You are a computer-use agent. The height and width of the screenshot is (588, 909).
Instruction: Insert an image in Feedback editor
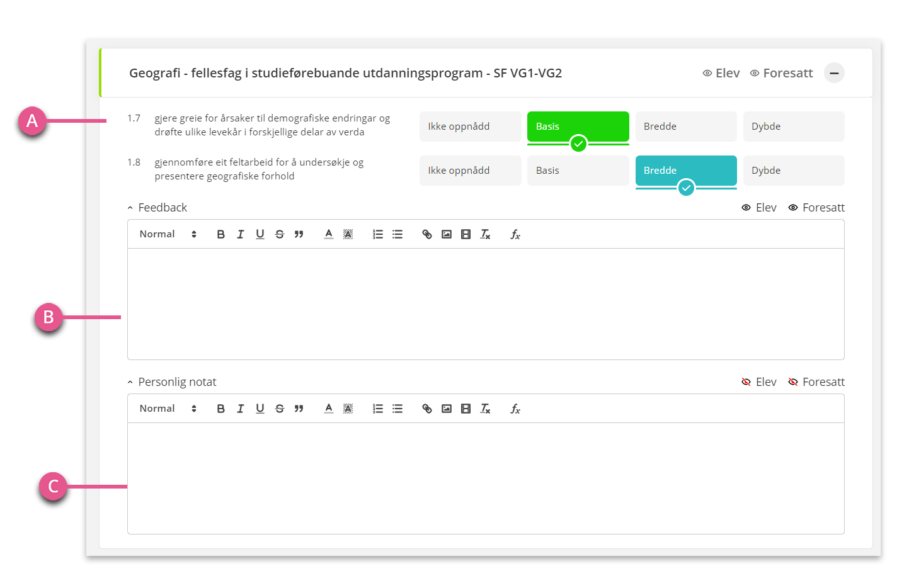(447, 234)
